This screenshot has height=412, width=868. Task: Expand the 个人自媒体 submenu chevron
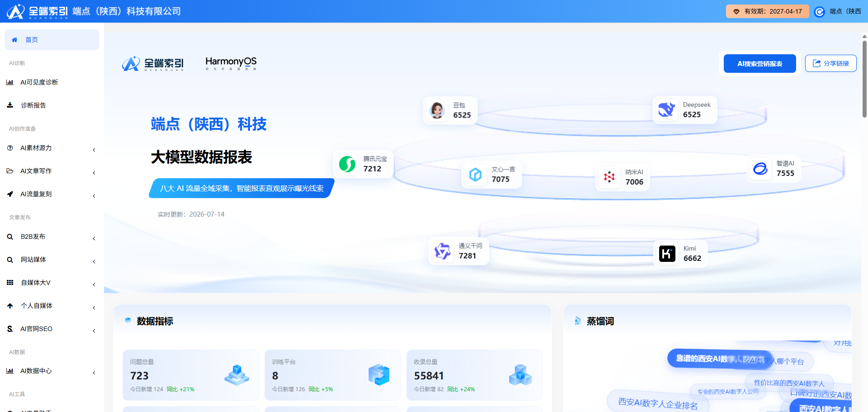94,308
